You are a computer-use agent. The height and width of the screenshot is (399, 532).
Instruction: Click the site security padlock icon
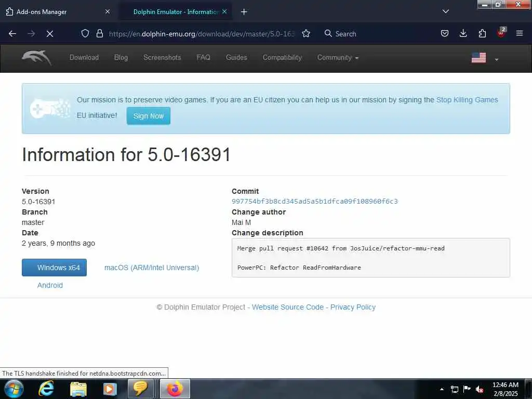click(99, 33)
